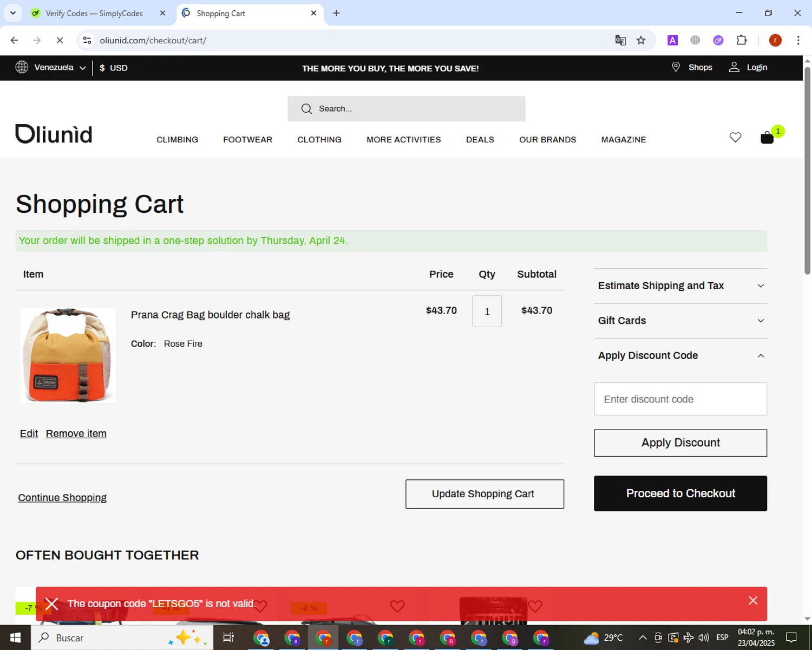Open the MAGAZINE menu item

(624, 140)
